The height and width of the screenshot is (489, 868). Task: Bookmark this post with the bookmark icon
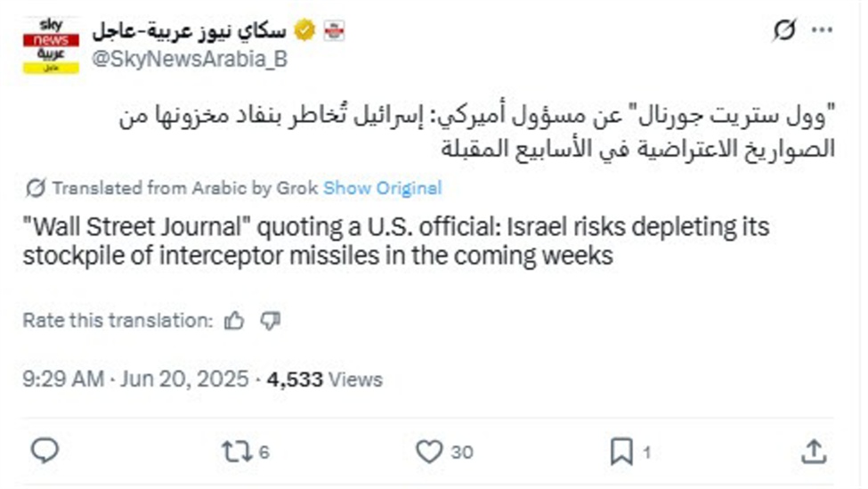[621, 452]
